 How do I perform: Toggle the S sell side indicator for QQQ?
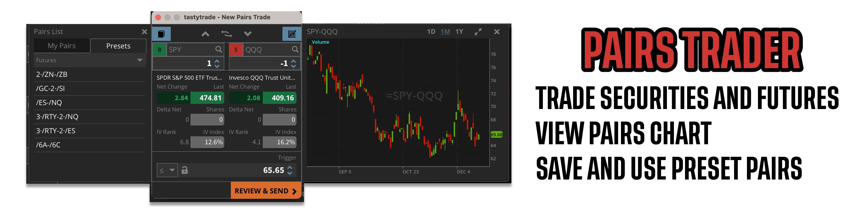click(235, 49)
